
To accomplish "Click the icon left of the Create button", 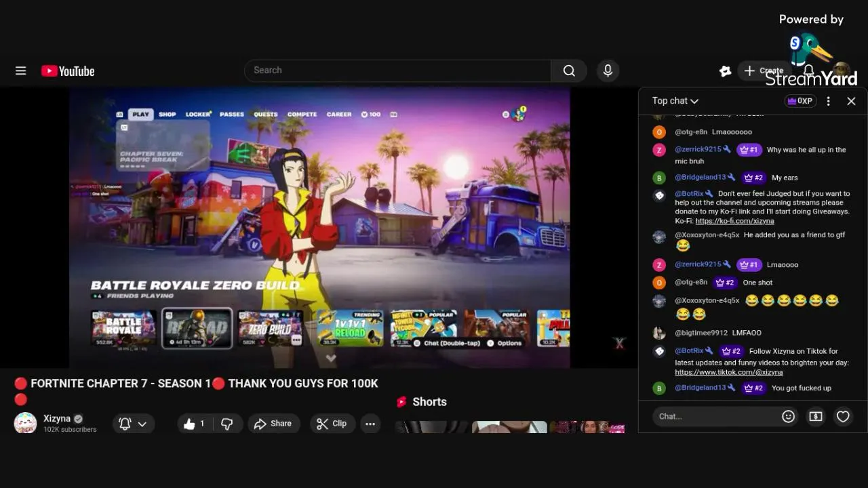I will click(725, 70).
